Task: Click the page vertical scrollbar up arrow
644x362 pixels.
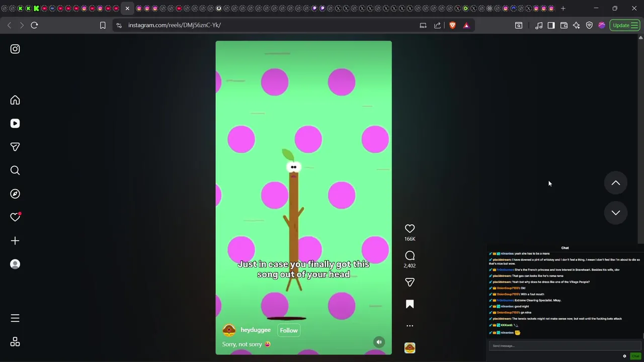Action: (x=640, y=38)
